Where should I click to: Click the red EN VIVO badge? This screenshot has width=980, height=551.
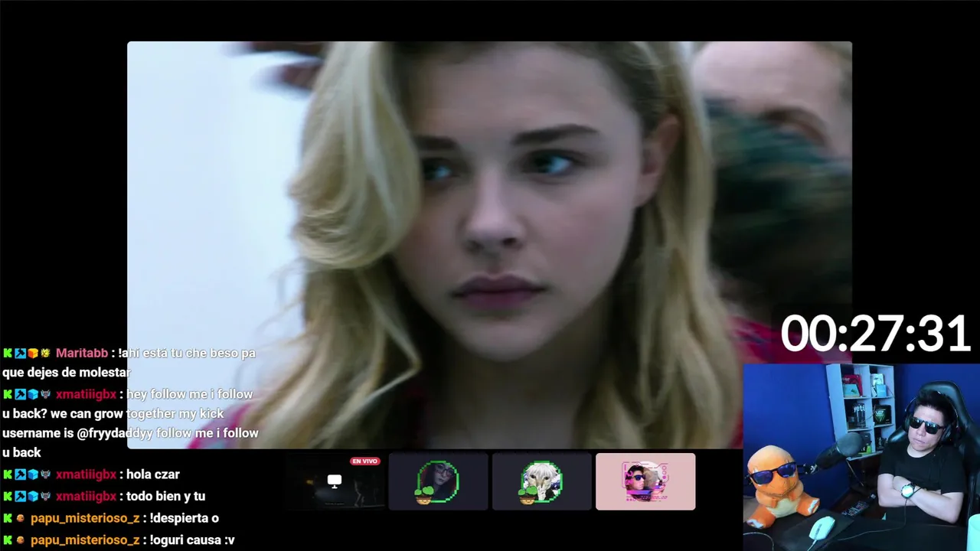click(365, 461)
